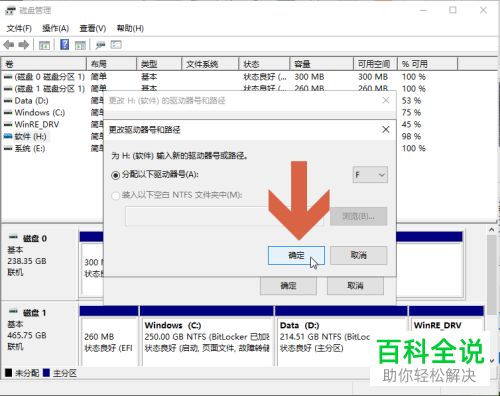Click the 磁盘管理 title bar app icon
This screenshot has height=396, width=500.
click(x=10, y=11)
